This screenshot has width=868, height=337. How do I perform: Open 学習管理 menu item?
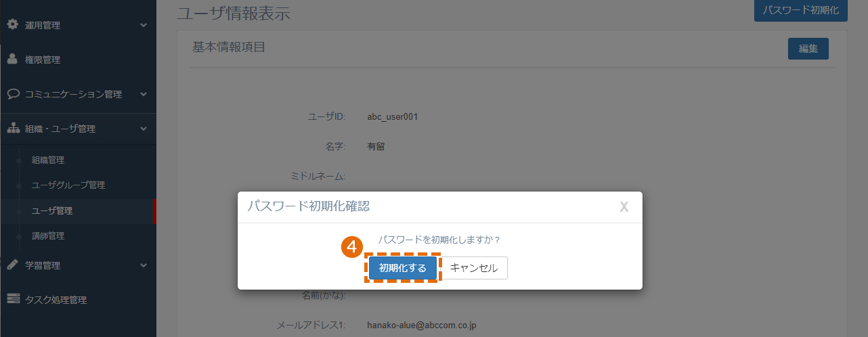[78, 265]
